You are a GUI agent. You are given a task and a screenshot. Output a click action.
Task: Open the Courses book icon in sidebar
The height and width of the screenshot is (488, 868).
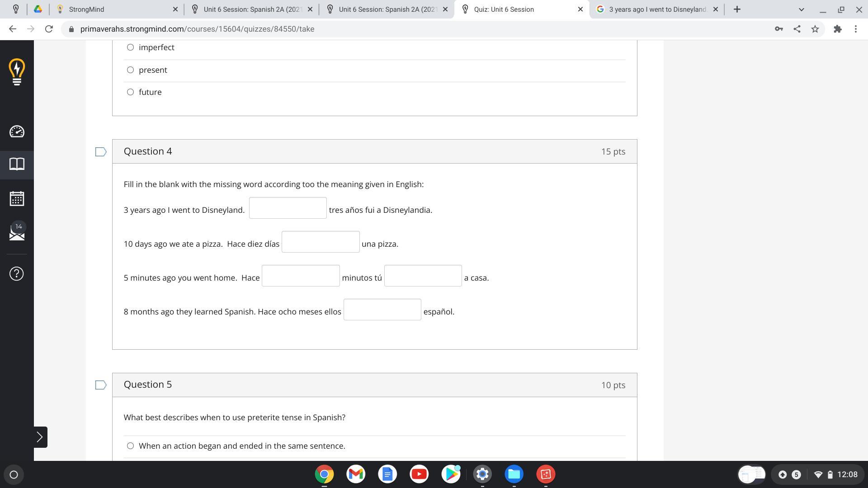[x=17, y=164]
